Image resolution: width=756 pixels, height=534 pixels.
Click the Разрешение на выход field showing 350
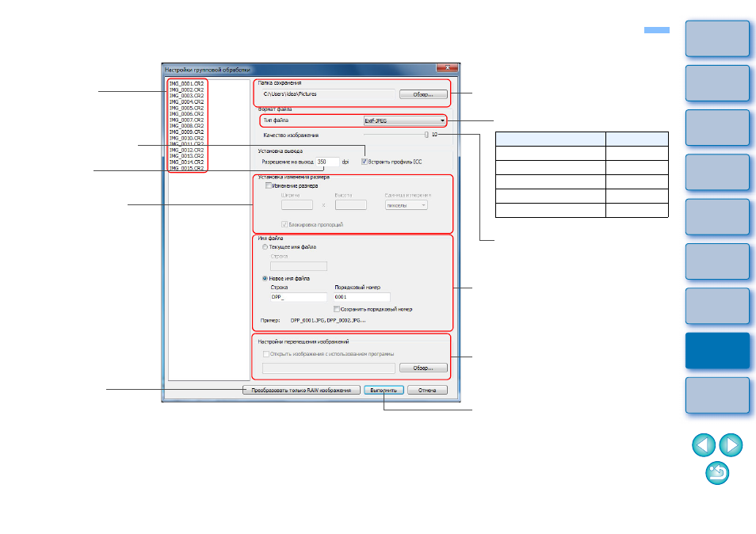coord(327,162)
